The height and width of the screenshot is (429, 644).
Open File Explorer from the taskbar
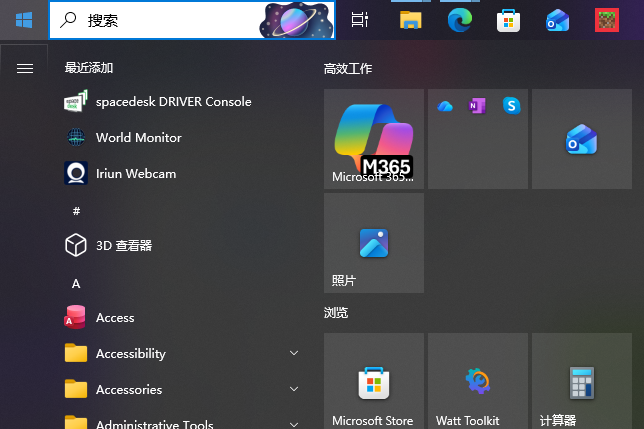(x=410, y=19)
